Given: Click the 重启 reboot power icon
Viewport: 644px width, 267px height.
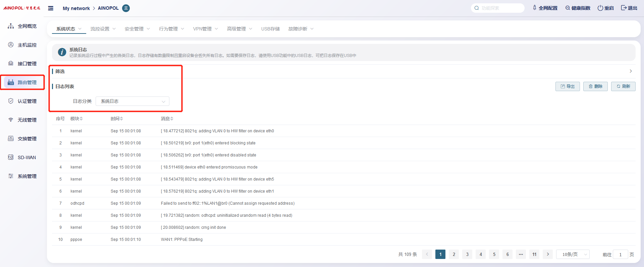Looking at the screenshot, I should [600, 8].
